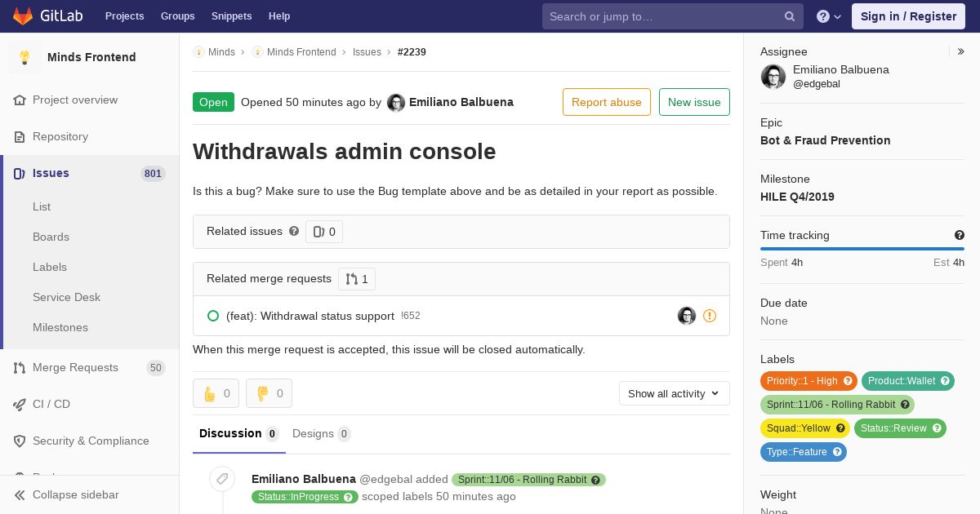
Task: Give a thumbs down reaction
Action: point(269,393)
